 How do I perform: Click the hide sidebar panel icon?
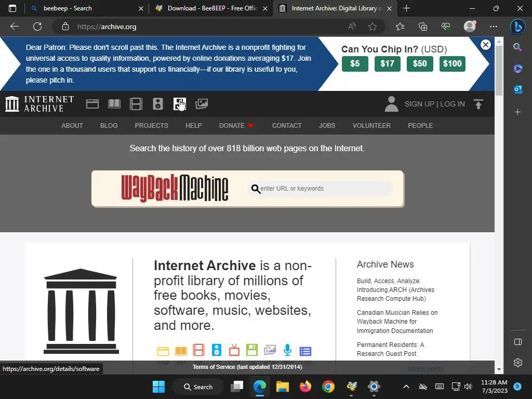(518, 342)
